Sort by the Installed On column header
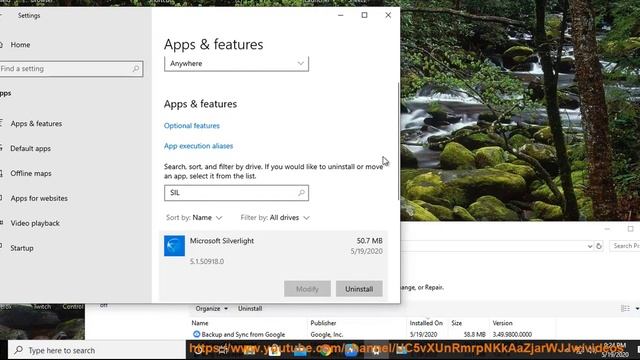The image size is (640, 360). [x=426, y=323]
